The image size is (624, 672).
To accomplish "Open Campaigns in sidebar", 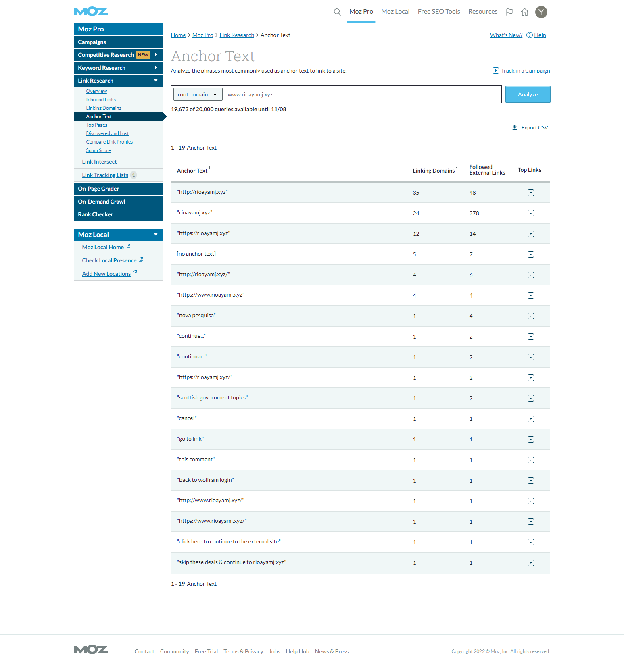I will tap(119, 42).
